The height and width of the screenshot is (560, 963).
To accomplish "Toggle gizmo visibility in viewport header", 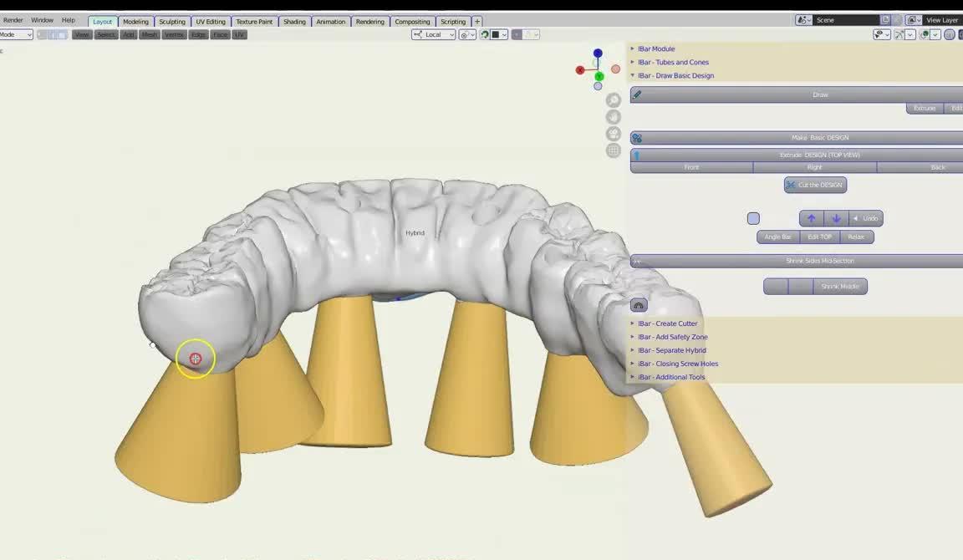I will point(899,35).
